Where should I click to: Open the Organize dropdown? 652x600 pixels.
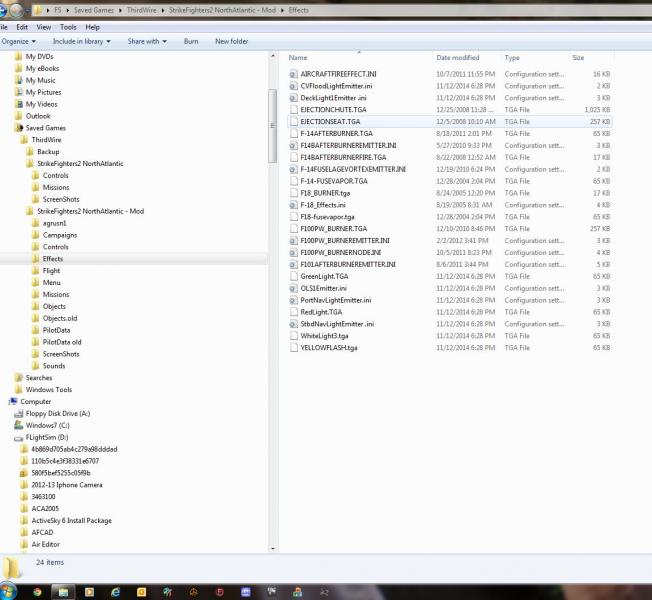[19, 41]
